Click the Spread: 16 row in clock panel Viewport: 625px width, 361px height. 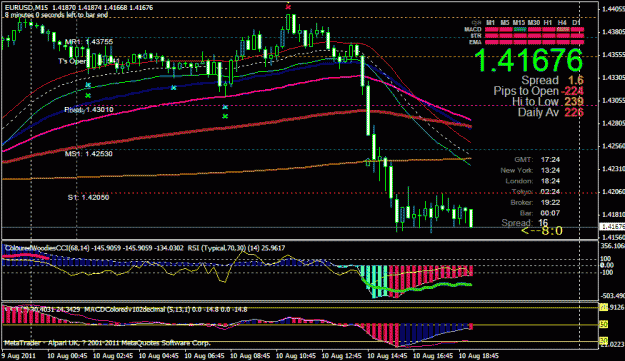click(x=525, y=223)
